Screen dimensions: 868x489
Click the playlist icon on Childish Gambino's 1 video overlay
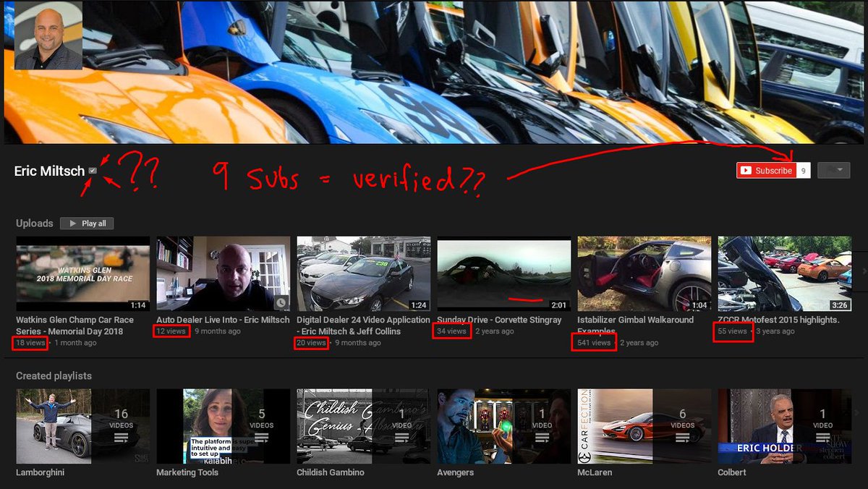pyautogui.click(x=402, y=438)
